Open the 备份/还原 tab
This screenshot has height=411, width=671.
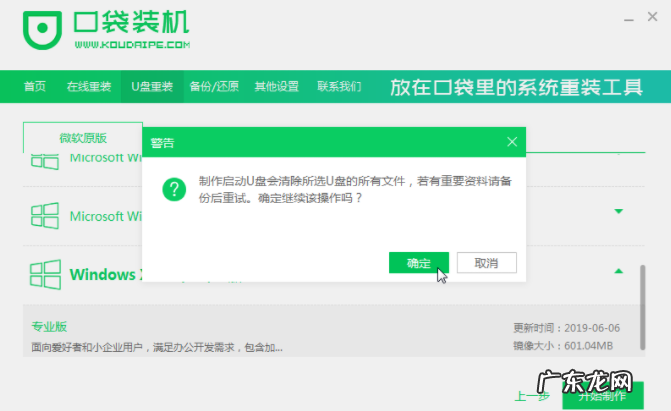pyautogui.click(x=214, y=86)
